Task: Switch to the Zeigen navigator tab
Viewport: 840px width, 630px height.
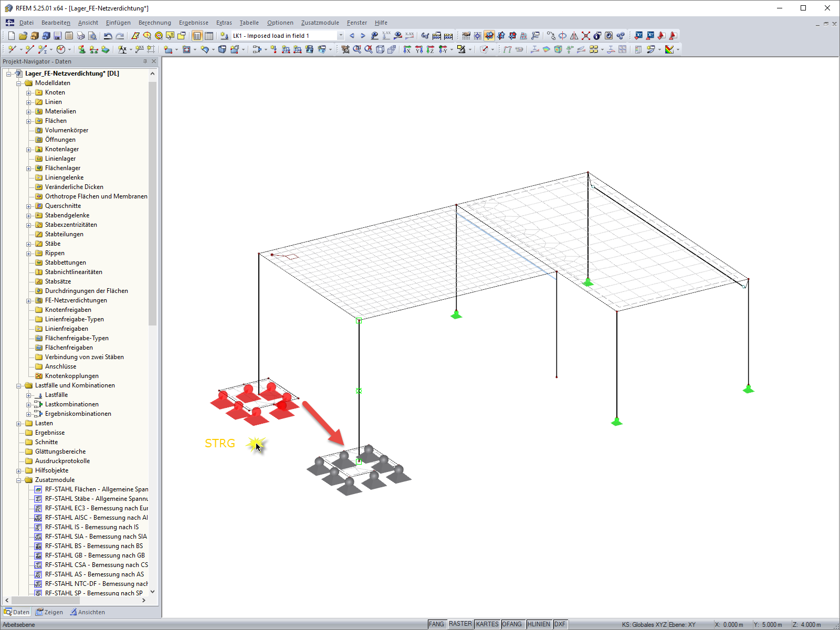Action: 49,612
